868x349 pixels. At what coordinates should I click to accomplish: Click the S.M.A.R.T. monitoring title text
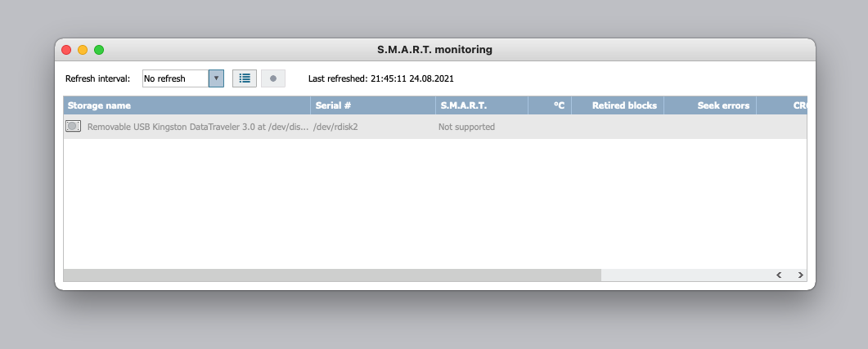click(x=434, y=50)
